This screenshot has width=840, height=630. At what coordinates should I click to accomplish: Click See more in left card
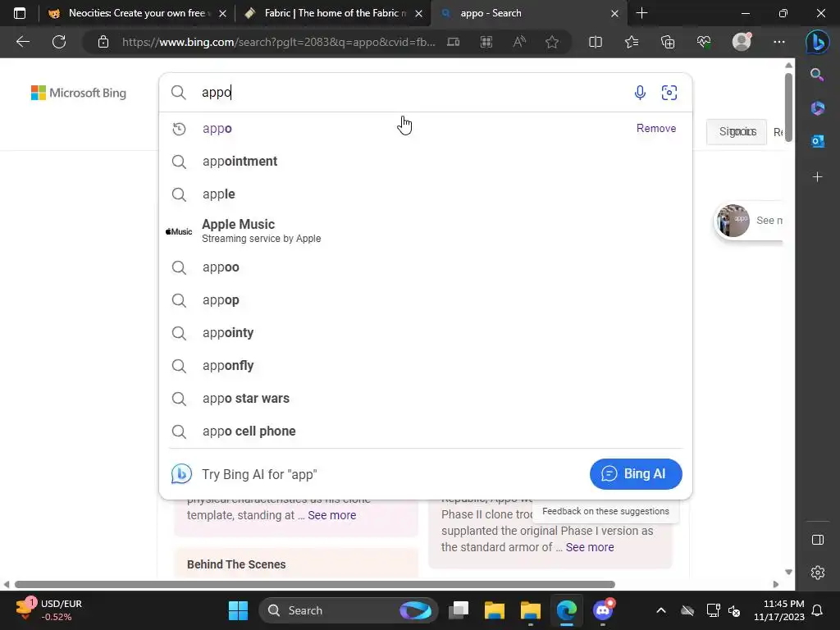tap(331, 515)
